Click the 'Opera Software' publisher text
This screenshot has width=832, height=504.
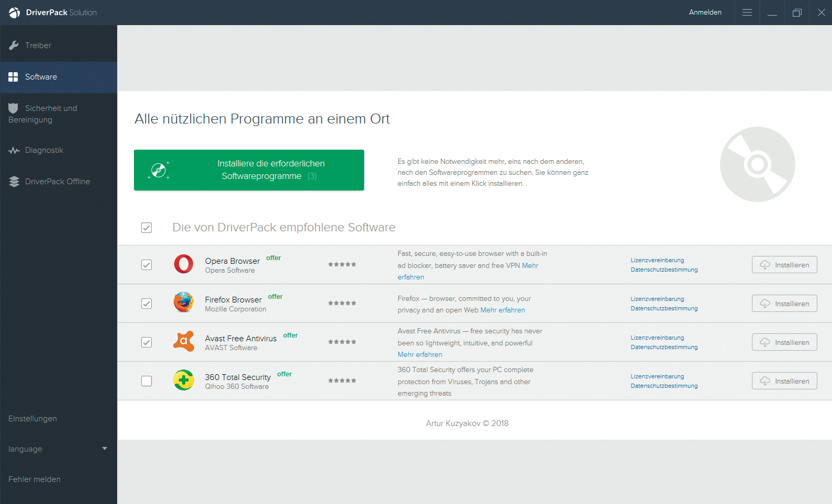point(230,271)
